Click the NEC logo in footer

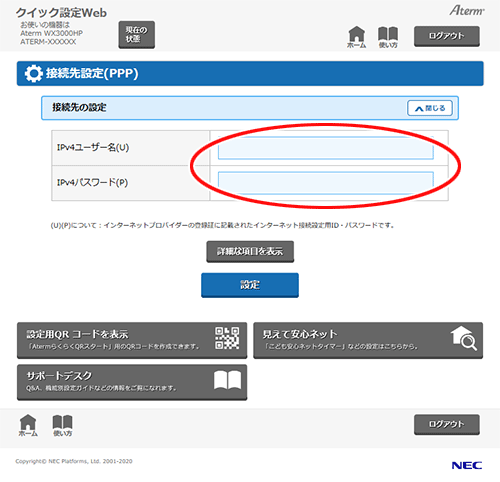coord(467,465)
